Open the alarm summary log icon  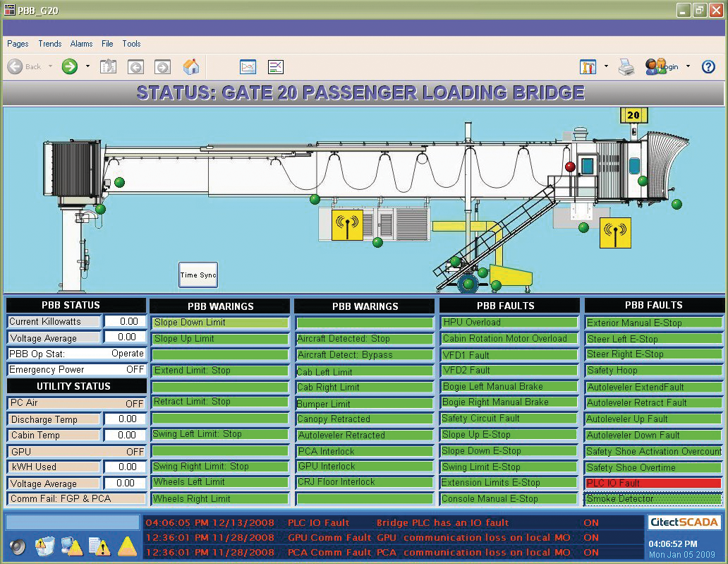tap(99, 545)
